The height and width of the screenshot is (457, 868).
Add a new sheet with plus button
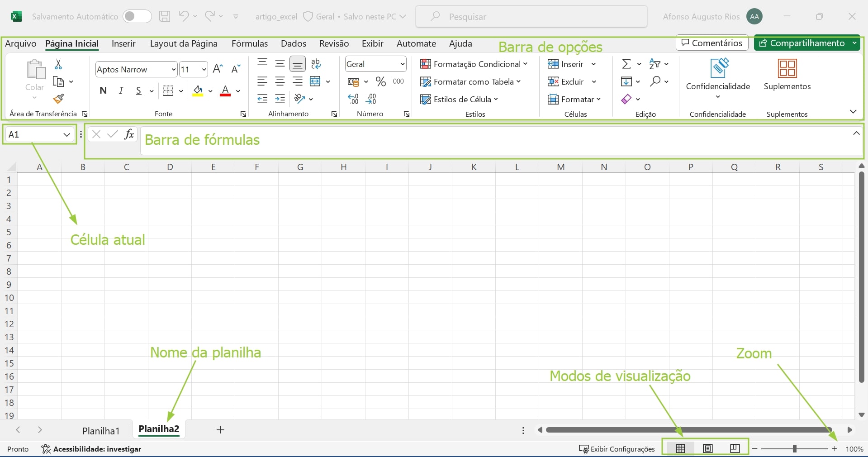pos(220,430)
